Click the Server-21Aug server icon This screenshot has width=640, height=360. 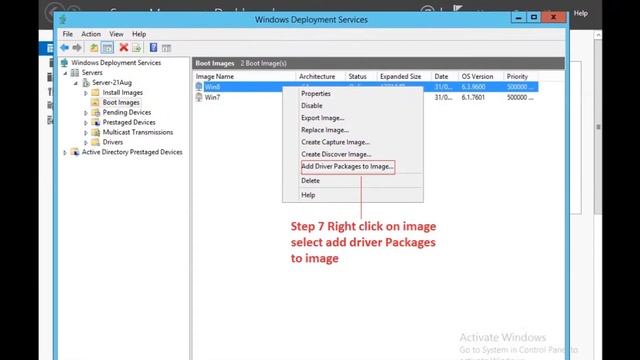[x=86, y=82]
